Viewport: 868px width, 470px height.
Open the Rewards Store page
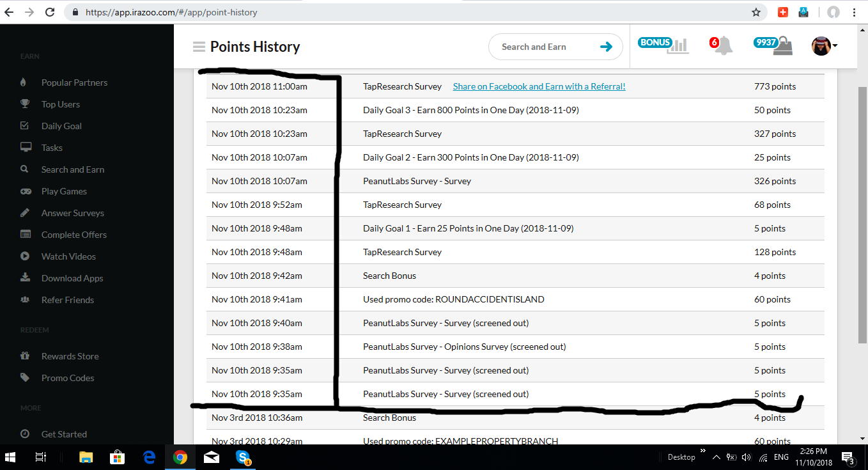(70, 356)
